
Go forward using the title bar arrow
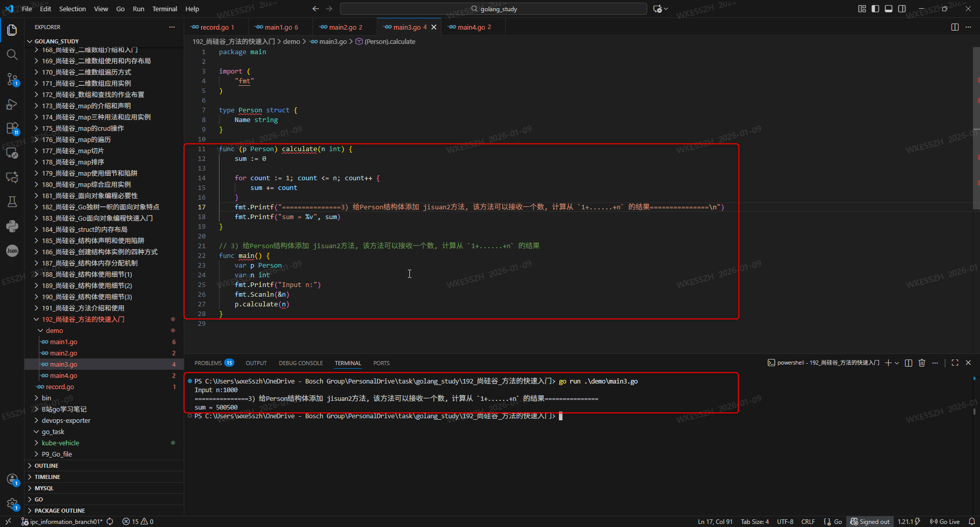[x=329, y=9]
